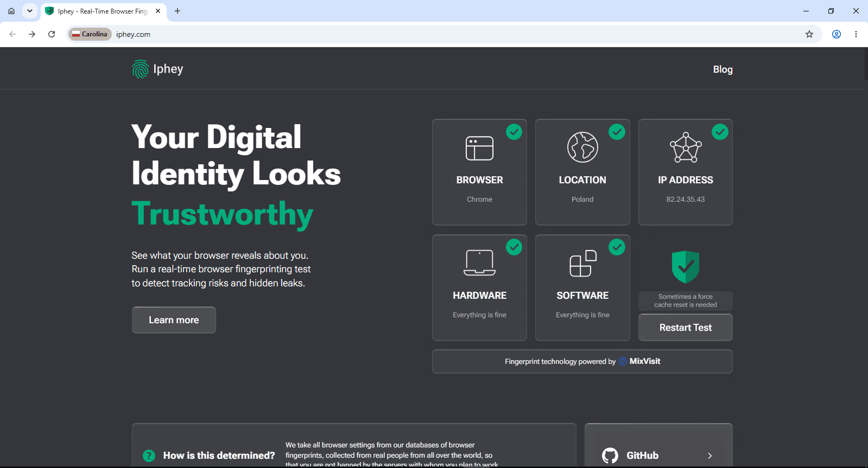
Task: Open the Chrome three-dot menu
Action: [x=856, y=34]
